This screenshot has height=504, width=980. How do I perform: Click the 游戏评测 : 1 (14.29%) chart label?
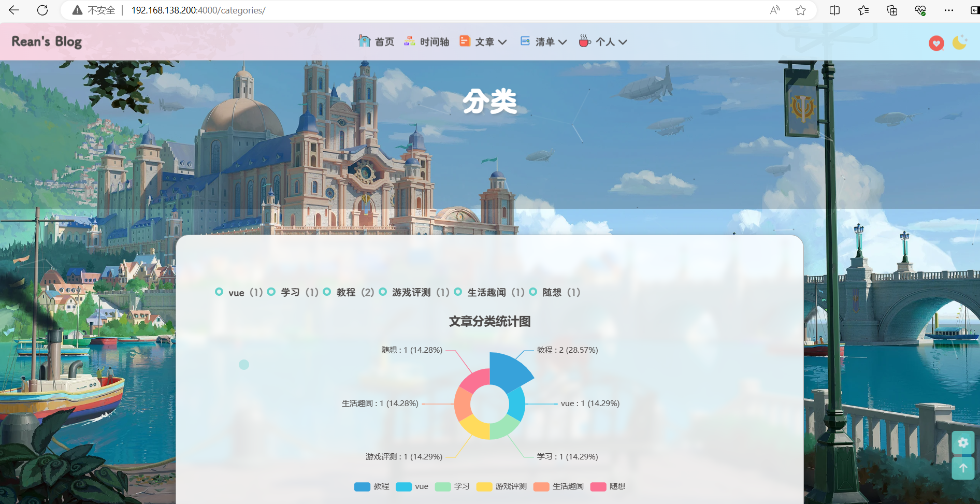(404, 457)
